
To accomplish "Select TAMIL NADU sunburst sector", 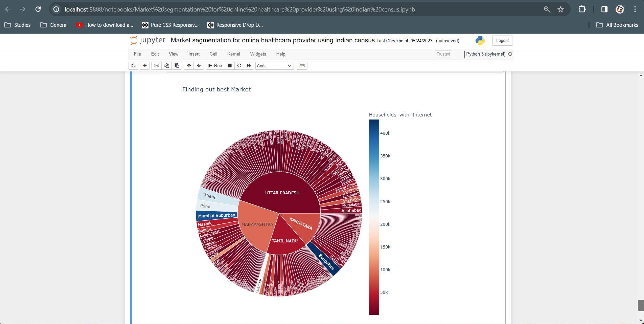I will (285, 241).
